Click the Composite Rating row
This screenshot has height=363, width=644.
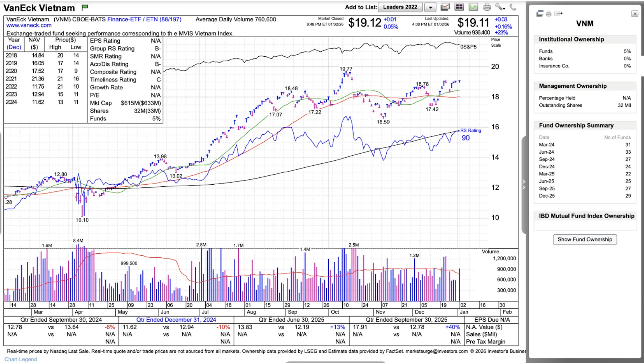point(125,72)
